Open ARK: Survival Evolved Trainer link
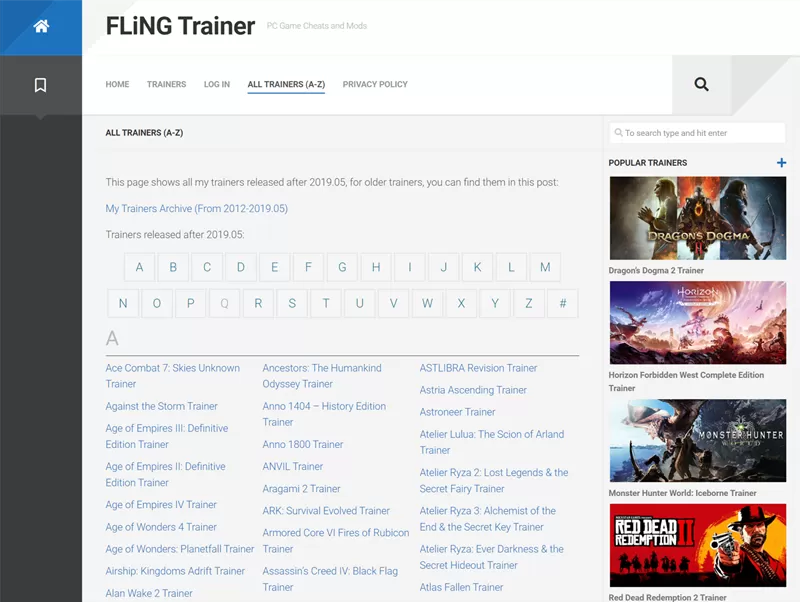The height and width of the screenshot is (602, 800). tap(326, 511)
